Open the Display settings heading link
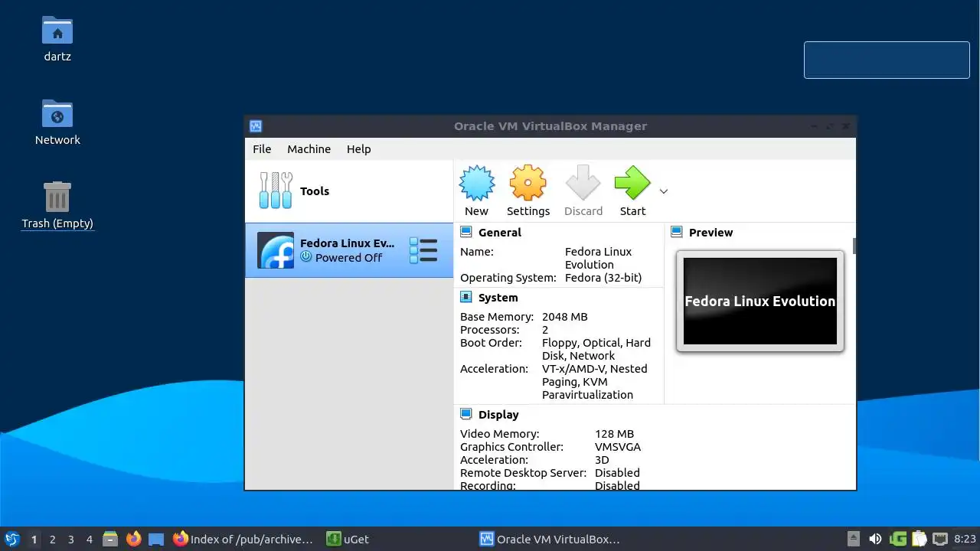Image resolution: width=980 pixels, height=551 pixels. [x=498, y=415]
